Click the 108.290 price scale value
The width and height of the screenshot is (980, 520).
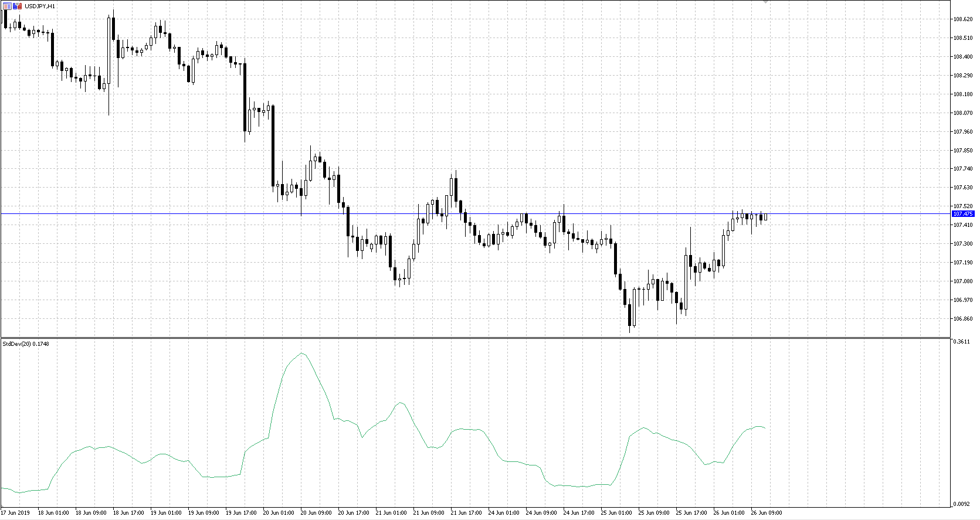[x=964, y=76]
